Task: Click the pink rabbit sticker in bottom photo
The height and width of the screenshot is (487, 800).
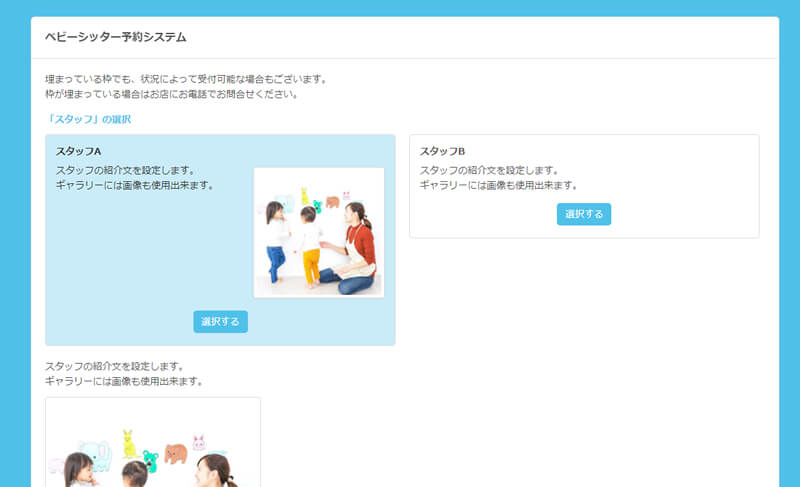Action: click(x=198, y=440)
